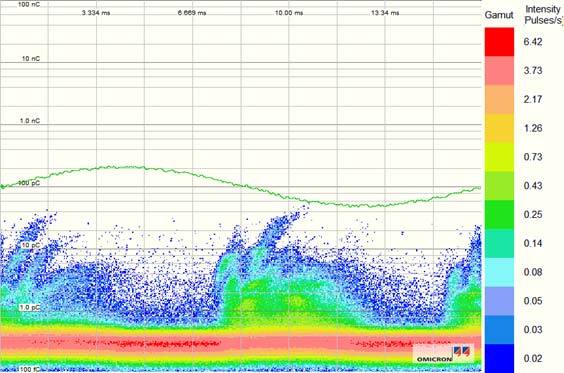The image size is (564, 373).
Task: Click the 1.0 nC charge axis label
Action: pyautogui.click(x=30, y=121)
